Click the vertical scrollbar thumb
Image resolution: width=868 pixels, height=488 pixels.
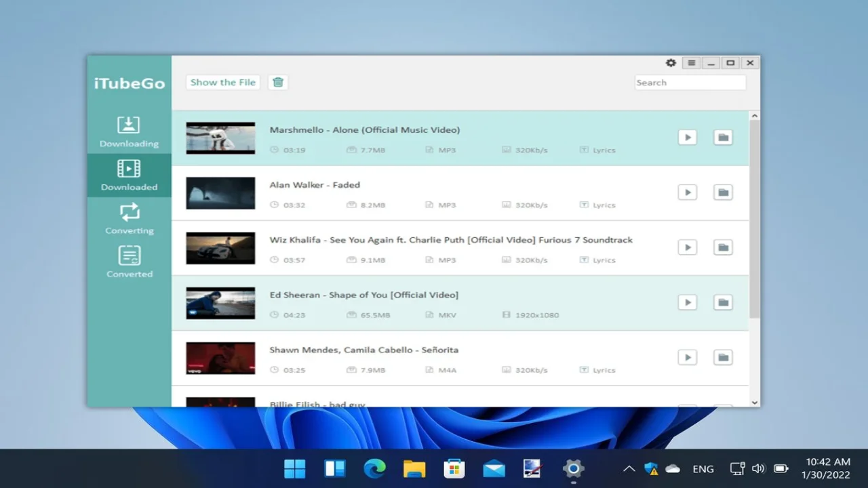pyautogui.click(x=755, y=220)
